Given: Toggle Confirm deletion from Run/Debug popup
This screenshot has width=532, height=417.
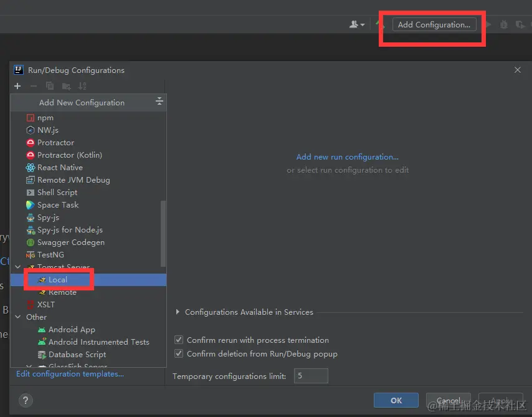Looking at the screenshot, I should click(179, 353).
